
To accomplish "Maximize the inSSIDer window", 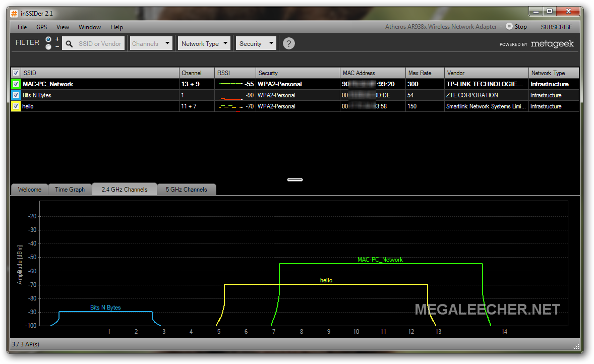I will click(x=549, y=12).
